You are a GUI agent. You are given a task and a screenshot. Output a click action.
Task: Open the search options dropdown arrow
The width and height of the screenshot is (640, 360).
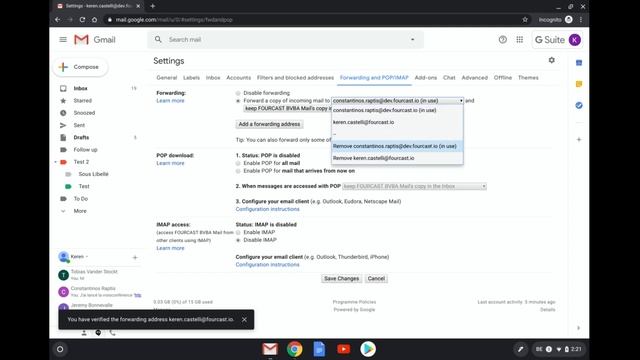pyautogui.click(x=412, y=40)
